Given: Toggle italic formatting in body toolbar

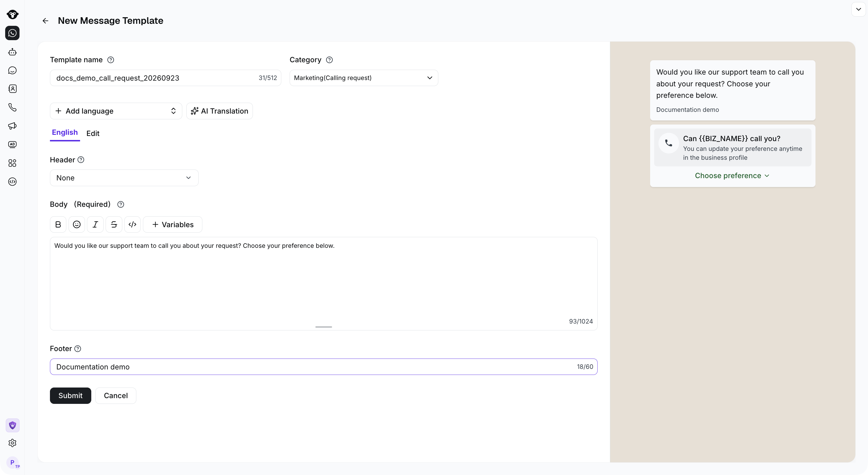Looking at the screenshot, I should coord(95,225).
